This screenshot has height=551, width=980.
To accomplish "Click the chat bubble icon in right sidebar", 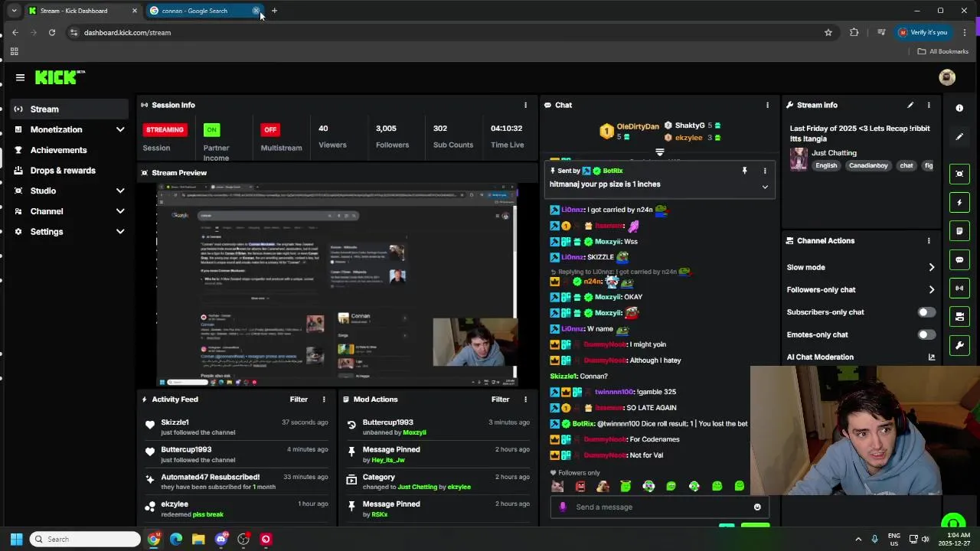I will point(959,259).
